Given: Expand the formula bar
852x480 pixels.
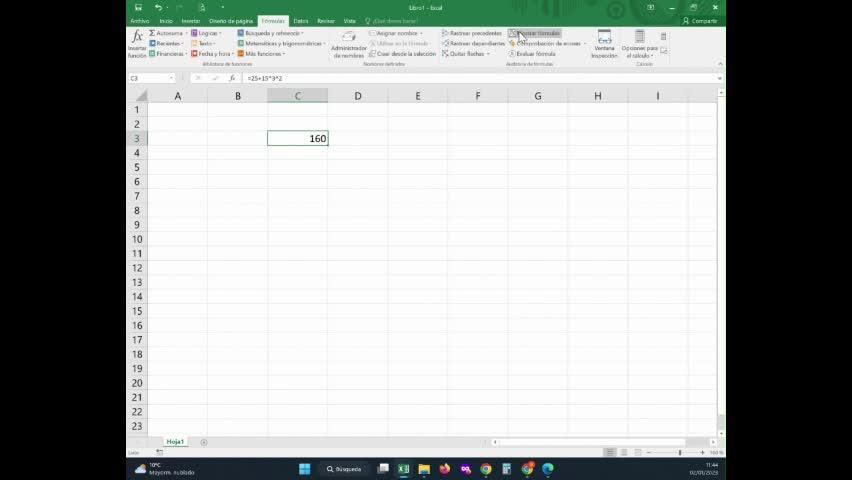Looking at the screenshot, I should pyautogui.click(x=719, y=78).
